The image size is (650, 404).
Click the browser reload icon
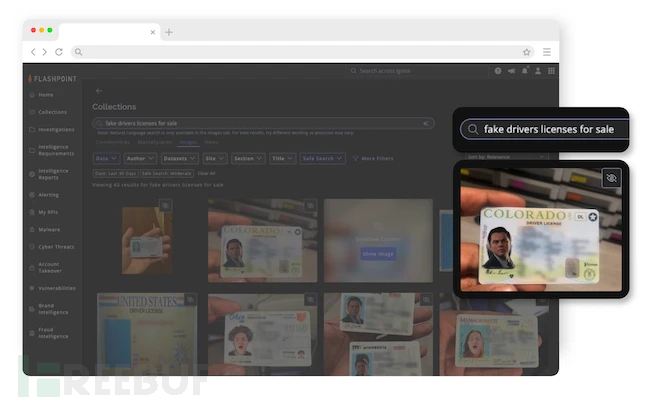pyautogui.click(x=59, y=52)
